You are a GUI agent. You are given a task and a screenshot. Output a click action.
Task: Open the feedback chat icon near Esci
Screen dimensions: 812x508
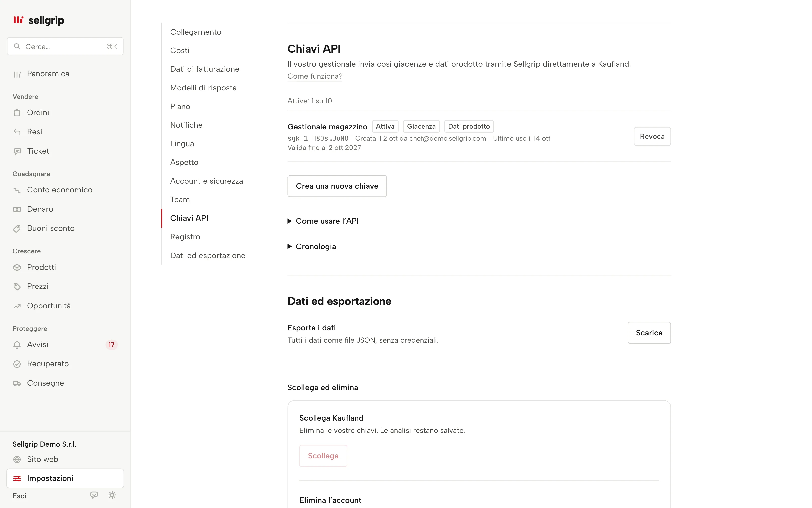point(94,495)
